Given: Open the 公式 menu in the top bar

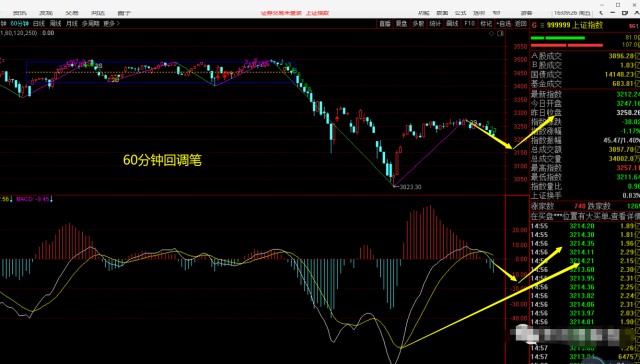Looking at the screenshot, I should click(460, 13).
